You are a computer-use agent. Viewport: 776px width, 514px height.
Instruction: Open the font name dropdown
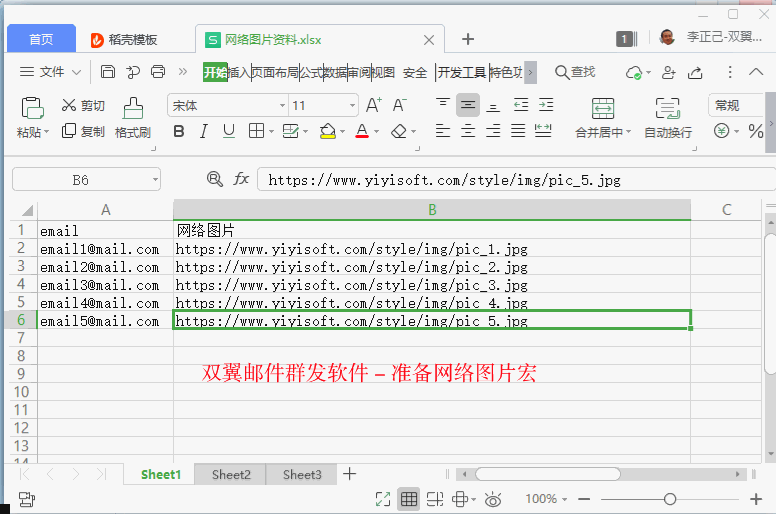click(282, 105)
